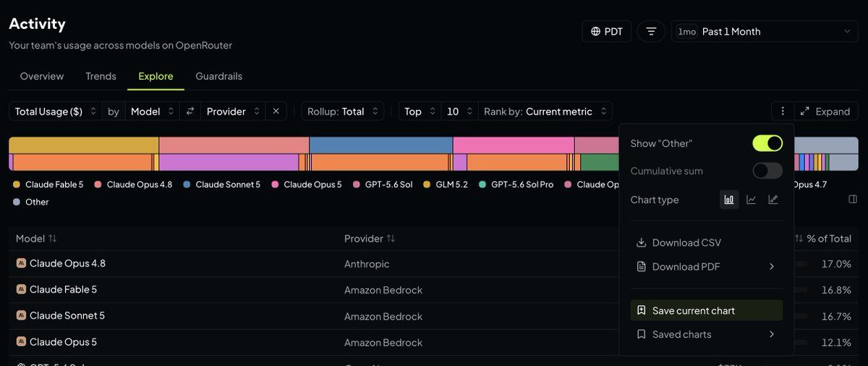Click the GPT-5.6 Sol legend entry

[x=383, y=184]
